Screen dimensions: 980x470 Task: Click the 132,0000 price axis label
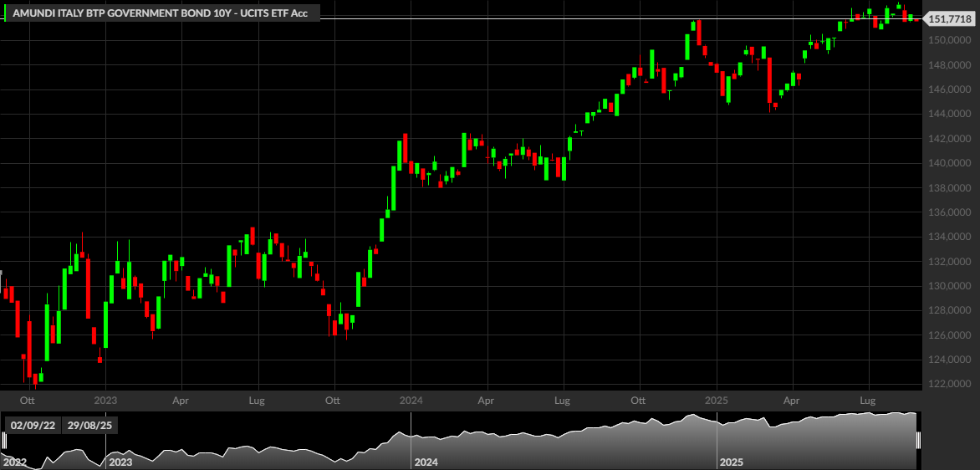[949, 262]
